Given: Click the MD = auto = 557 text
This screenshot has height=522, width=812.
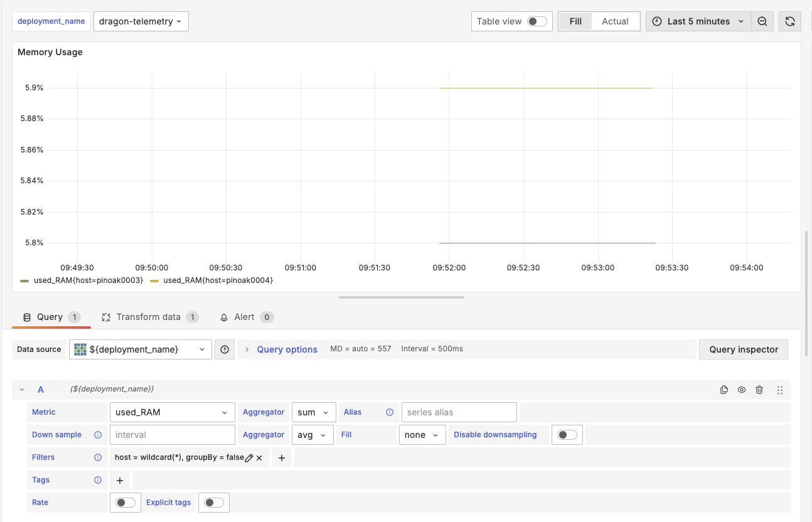Looking at the screenshot, I should 361,349.
